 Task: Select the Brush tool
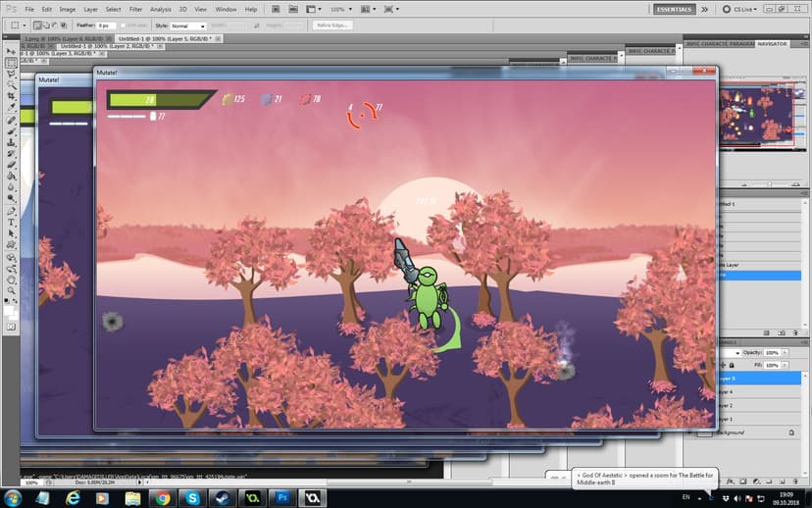11,131
